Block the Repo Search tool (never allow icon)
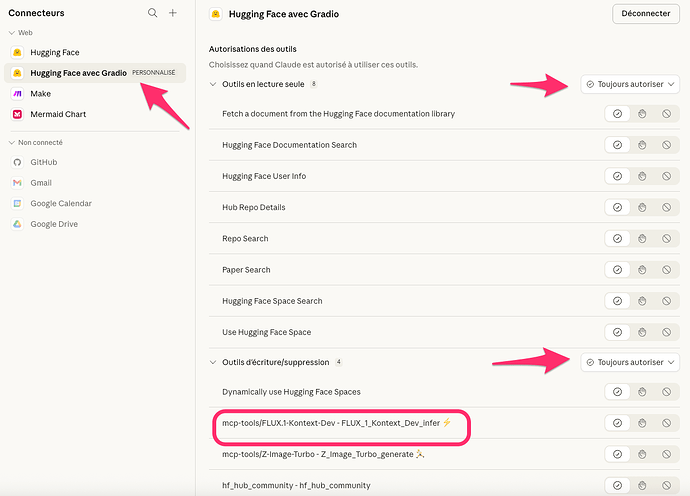690x496 pixels. [665, 239]
